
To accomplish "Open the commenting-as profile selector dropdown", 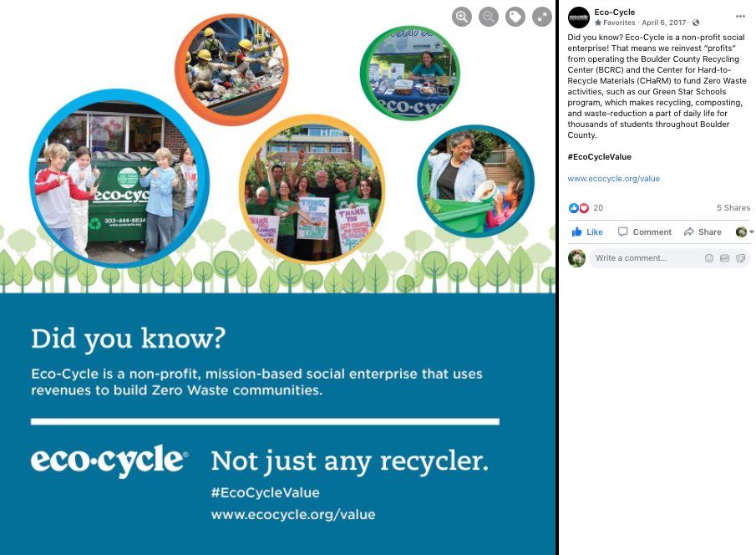I will [x=744, y=232].
